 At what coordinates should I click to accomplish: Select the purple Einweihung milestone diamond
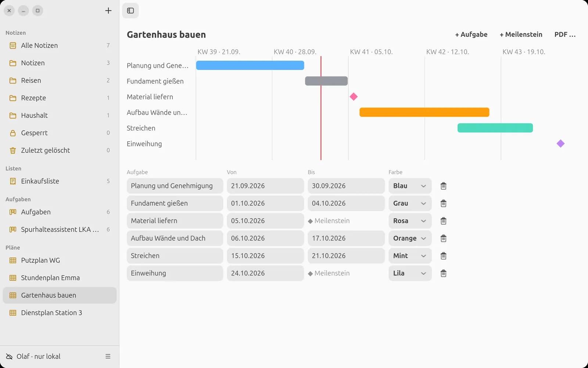pos(560,144)
